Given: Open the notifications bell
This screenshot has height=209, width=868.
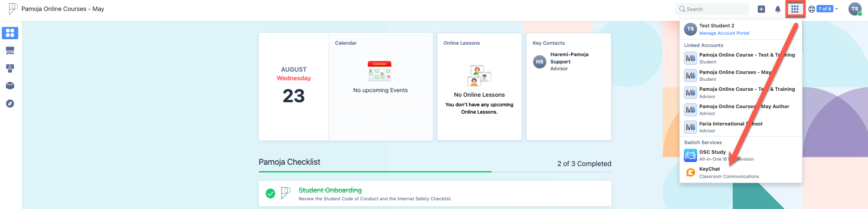Looking at the screenshot, I should click(x=778, y=9).
